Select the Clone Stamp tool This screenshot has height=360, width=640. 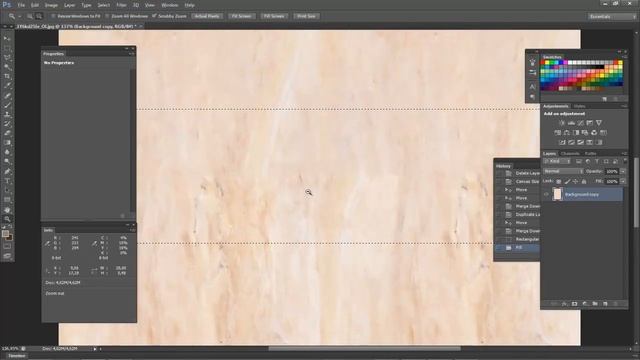(7, 115)
